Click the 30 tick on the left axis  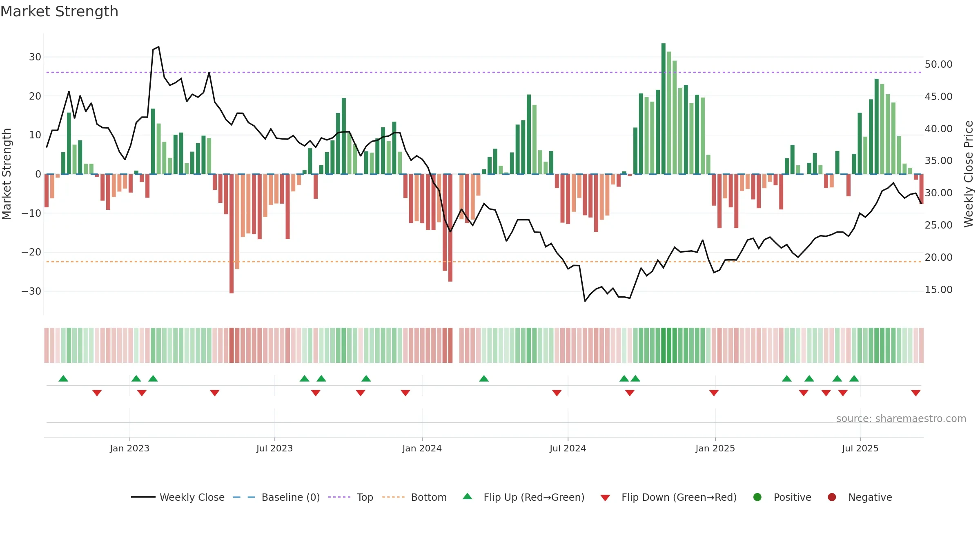[35, 57]
